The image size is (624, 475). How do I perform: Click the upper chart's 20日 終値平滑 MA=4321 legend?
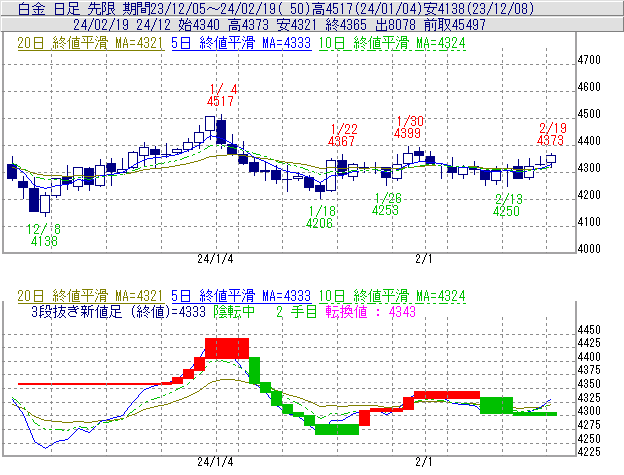(90, 43)
